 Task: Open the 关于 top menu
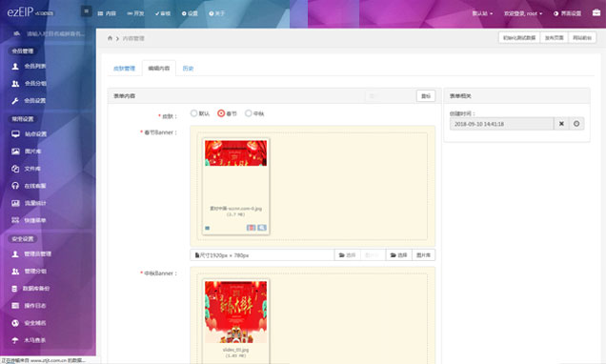217,13
